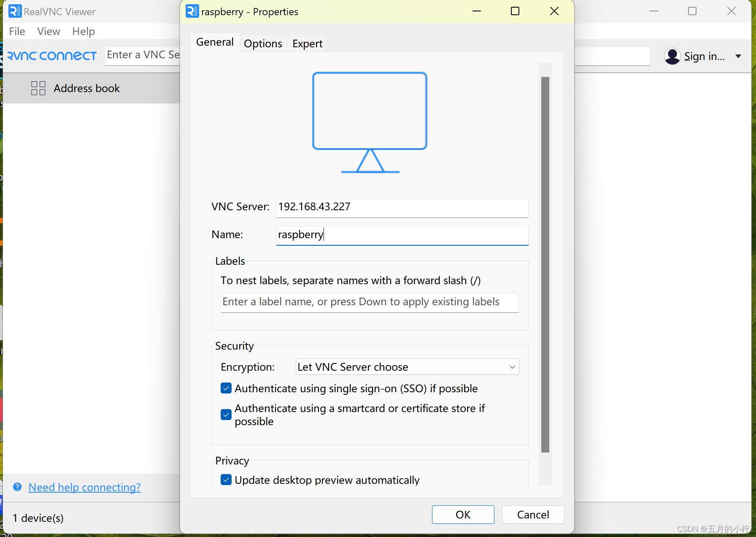Open the File menu
This screenshot has height=537, width=756.
tap(17, 31)
